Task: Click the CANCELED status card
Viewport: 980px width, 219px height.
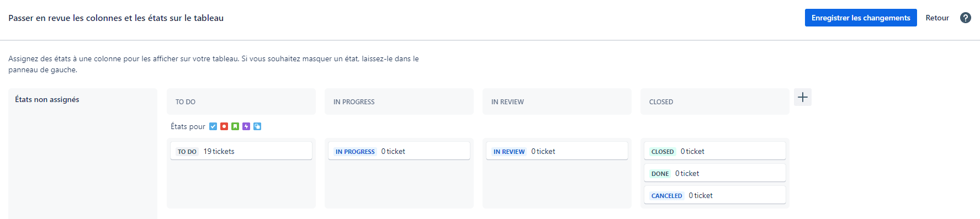Action: tap(715, 195)
